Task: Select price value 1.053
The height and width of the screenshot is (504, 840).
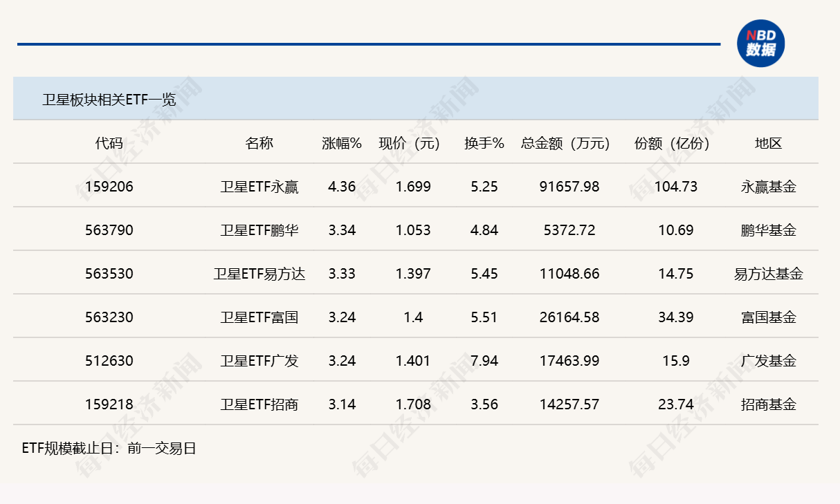Action: point(413,230)
